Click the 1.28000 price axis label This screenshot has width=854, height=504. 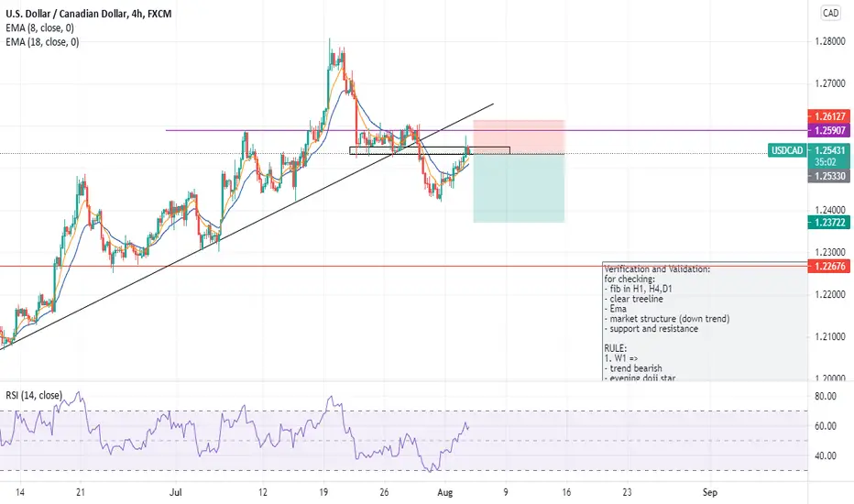(x=830, y=41)
